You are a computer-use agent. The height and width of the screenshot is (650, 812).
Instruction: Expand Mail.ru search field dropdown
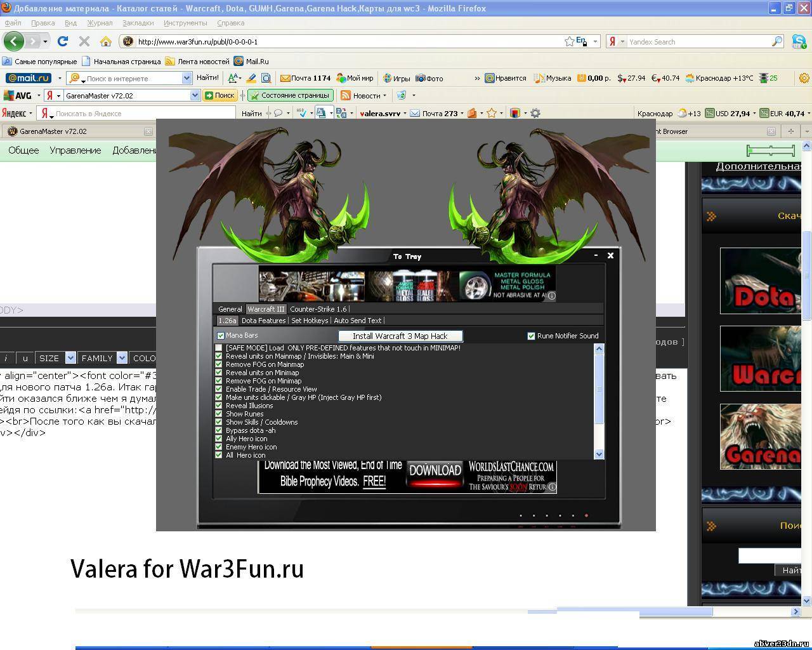[x=187, y=78]
